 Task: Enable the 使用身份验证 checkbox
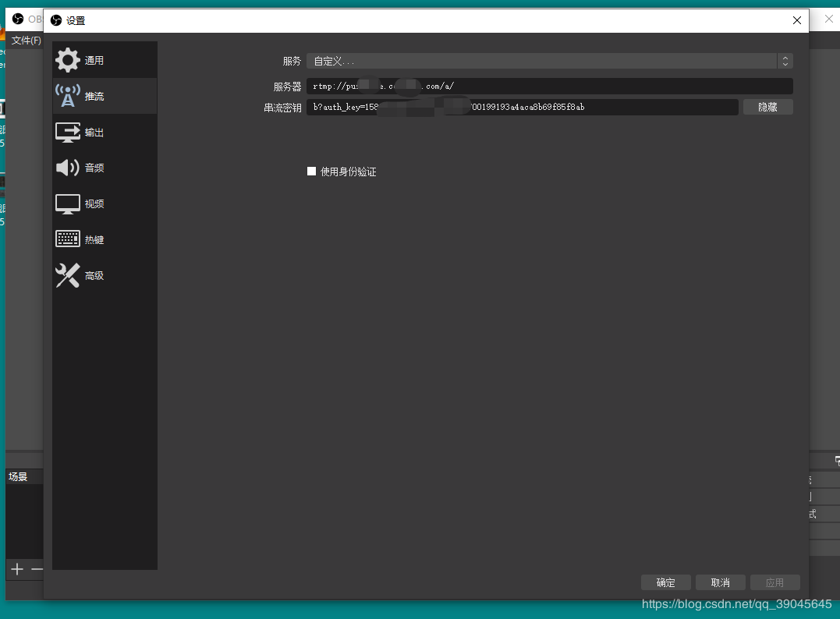pyautogui.click(x=311, y=172)
